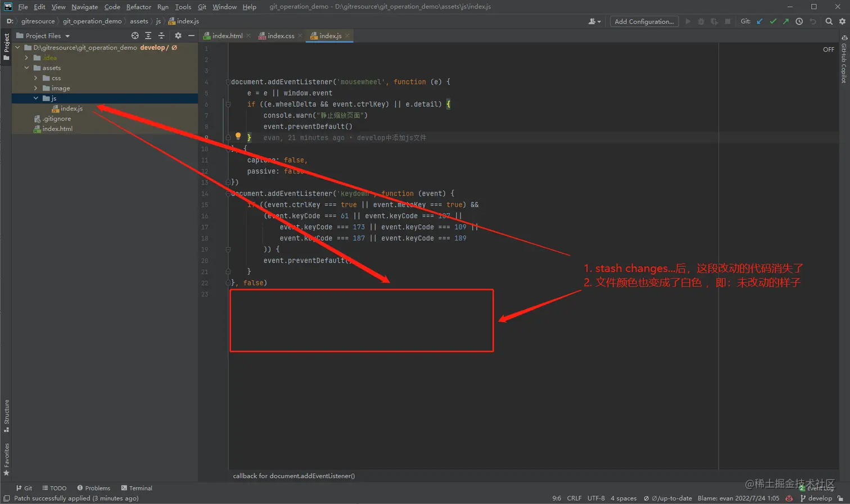The image size is (850, 504).
Task: Select index.js in the project tree
Action: pyautogui.click(x=71, y=108)
